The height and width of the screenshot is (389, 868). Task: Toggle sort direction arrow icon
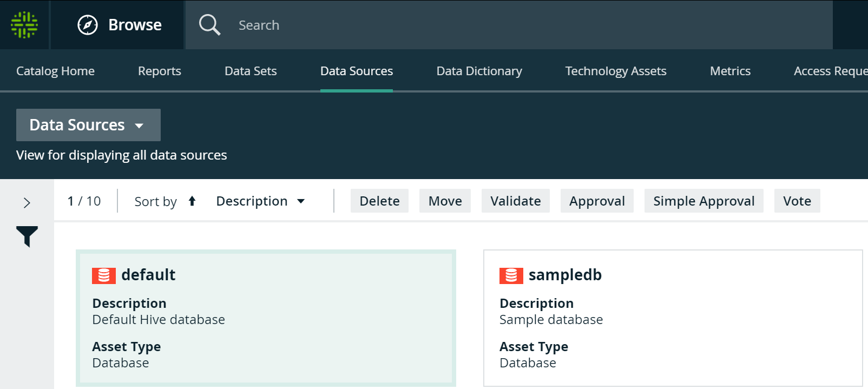(192, 201)
